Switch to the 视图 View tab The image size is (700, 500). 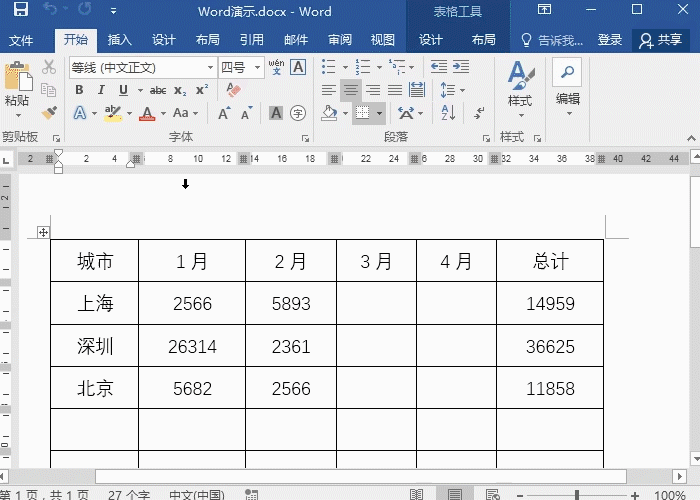[382, 40]
